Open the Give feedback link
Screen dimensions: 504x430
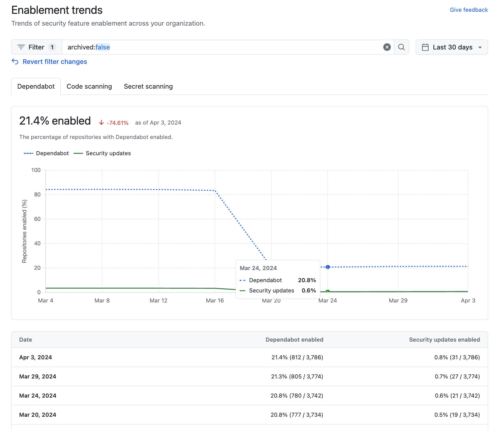pyautogui.click(x=469, y=9)
